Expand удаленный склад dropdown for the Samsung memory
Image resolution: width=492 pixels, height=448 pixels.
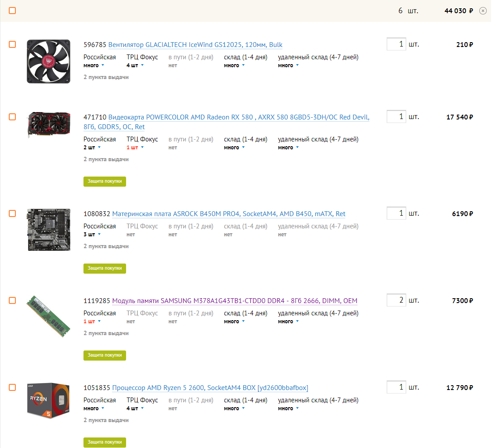(x=288, y=322)
